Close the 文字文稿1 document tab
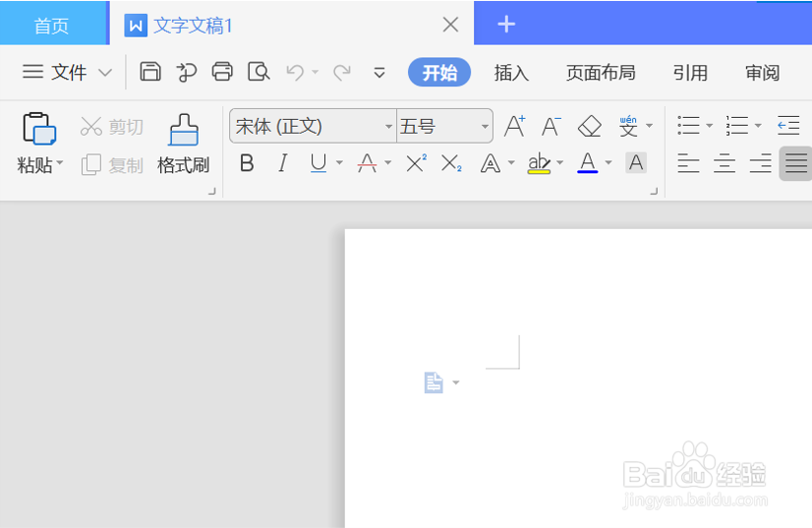The width and height of the screenshot is (812, 528). click(x=450, y=25)
